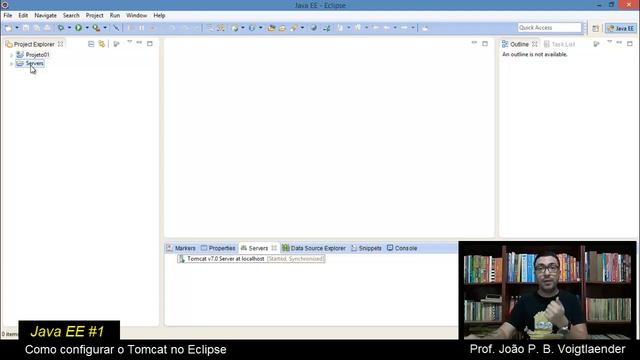Maximize the editor area

pos(485,43)
